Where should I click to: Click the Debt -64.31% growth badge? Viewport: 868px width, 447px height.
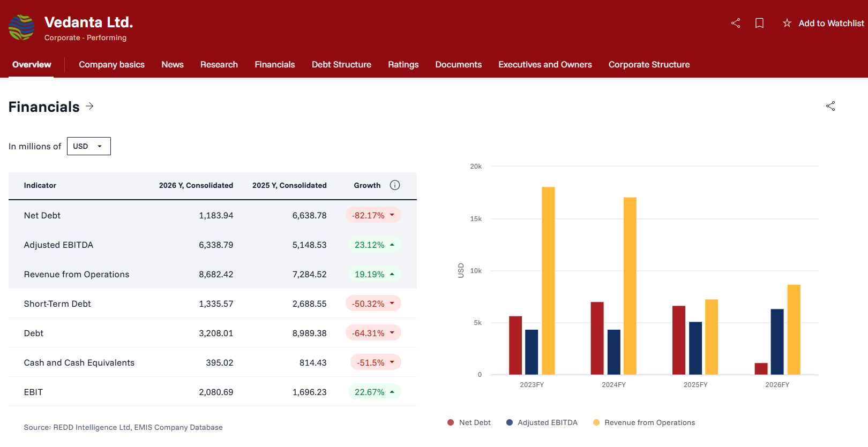[373, 333]
